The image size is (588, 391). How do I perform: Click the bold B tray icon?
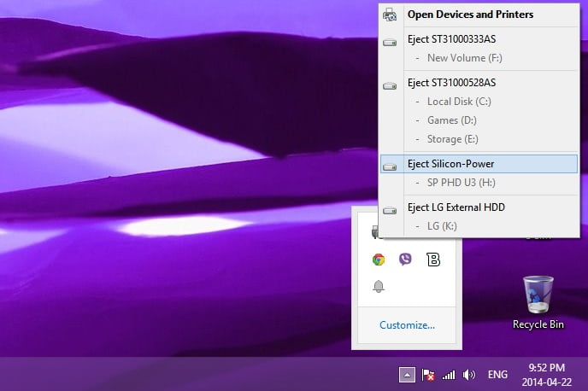click(x=432, y=260)
